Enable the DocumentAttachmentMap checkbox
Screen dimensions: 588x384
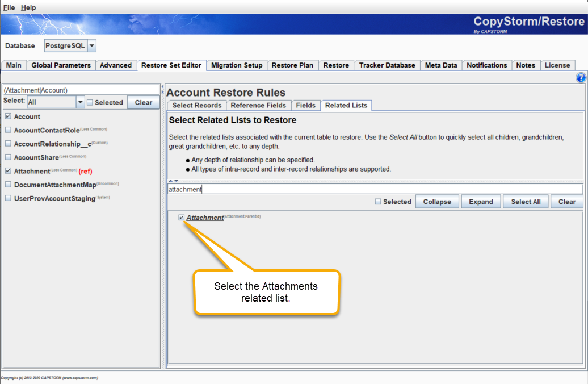point(9,184)
